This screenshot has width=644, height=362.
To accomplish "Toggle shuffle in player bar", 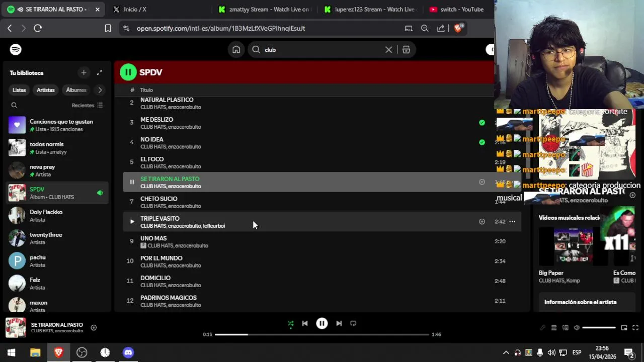I will (x=290, y=324).
